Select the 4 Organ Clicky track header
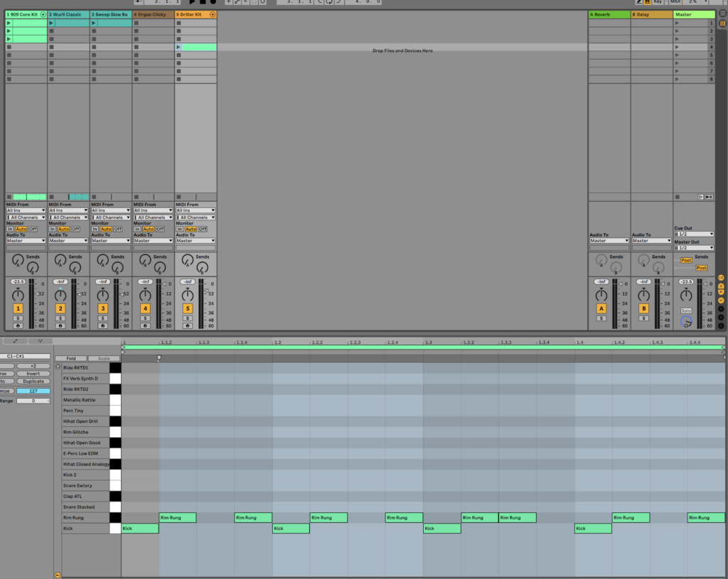Viewport: 728px width, 579px height. click(154, 14)
